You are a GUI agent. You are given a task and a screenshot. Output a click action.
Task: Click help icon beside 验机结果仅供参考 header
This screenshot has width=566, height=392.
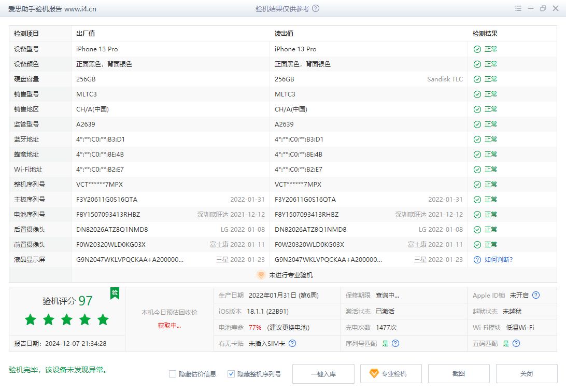tap(316, 8)
